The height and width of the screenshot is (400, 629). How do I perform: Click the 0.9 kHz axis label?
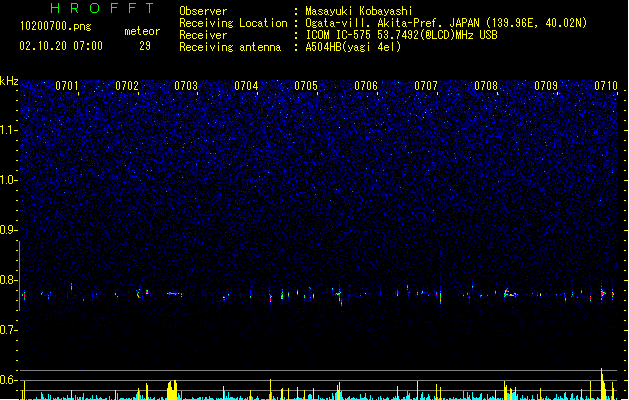[8, 230]
